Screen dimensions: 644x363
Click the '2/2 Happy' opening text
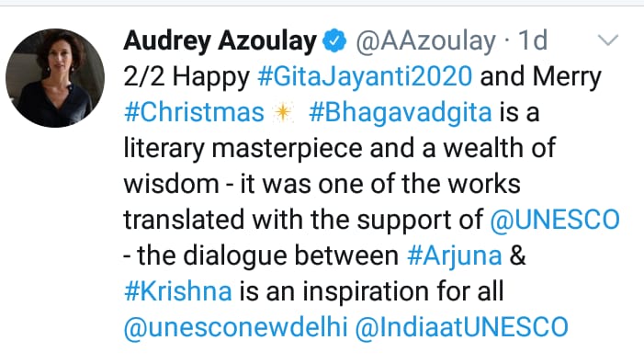(x=186, y=77)
